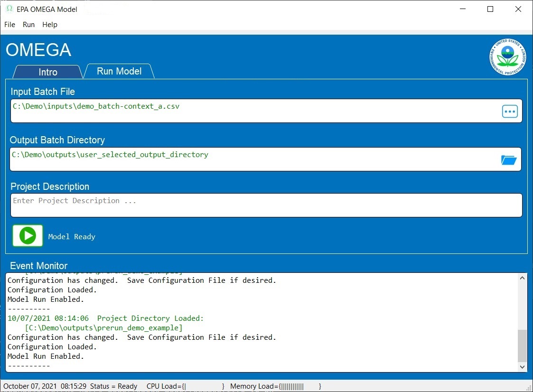
Task: Click the Event Monitor scrollbar thumb
Action: tap(523, 346)
